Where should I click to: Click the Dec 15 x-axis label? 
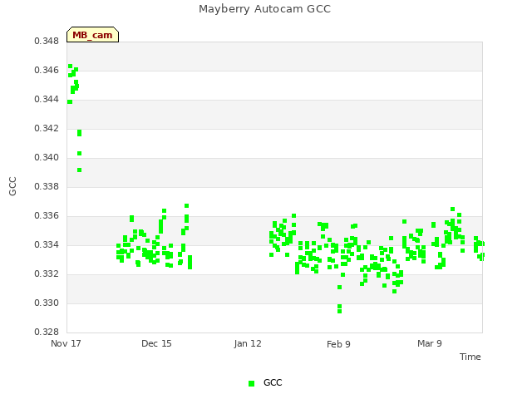click(x=156, y=343)
